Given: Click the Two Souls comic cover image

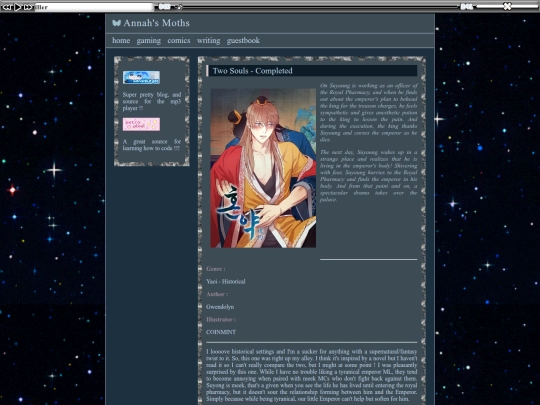Looking at the screenshot, I should tap(263, 168).
